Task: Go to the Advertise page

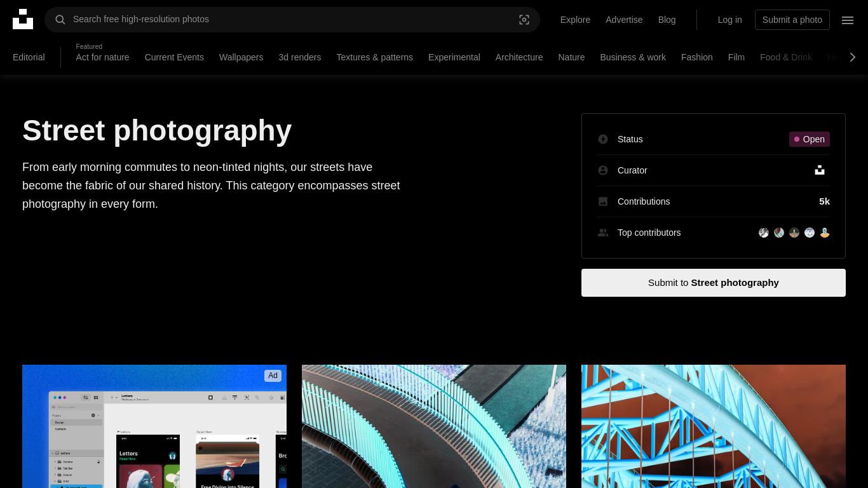Action: 624,20
